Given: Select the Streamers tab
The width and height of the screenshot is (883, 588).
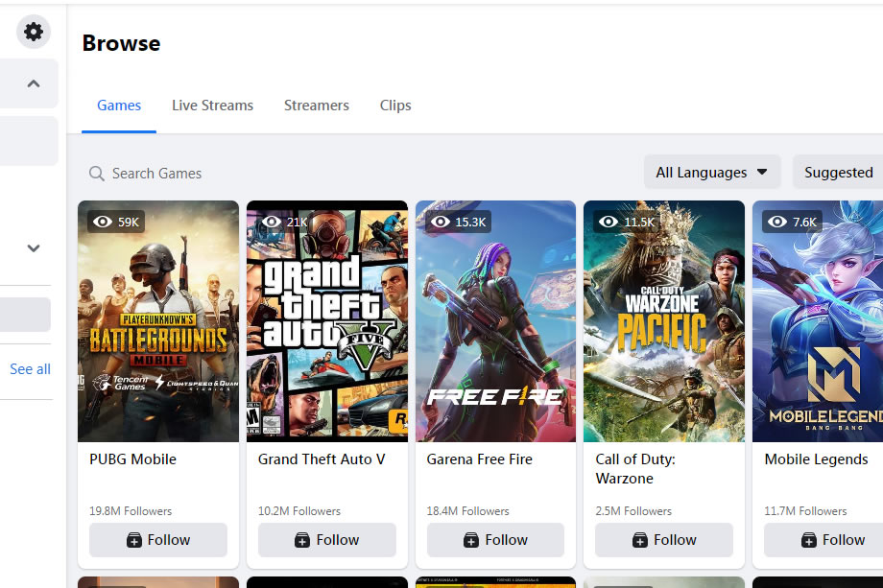Looking at the screenshot, I should coord(317,105).
